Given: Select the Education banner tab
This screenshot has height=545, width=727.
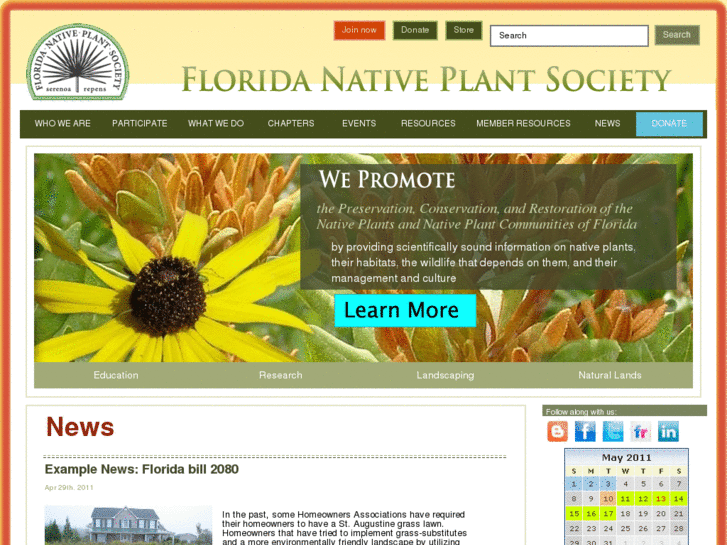Looking at the screenshot, I should 116,375.
